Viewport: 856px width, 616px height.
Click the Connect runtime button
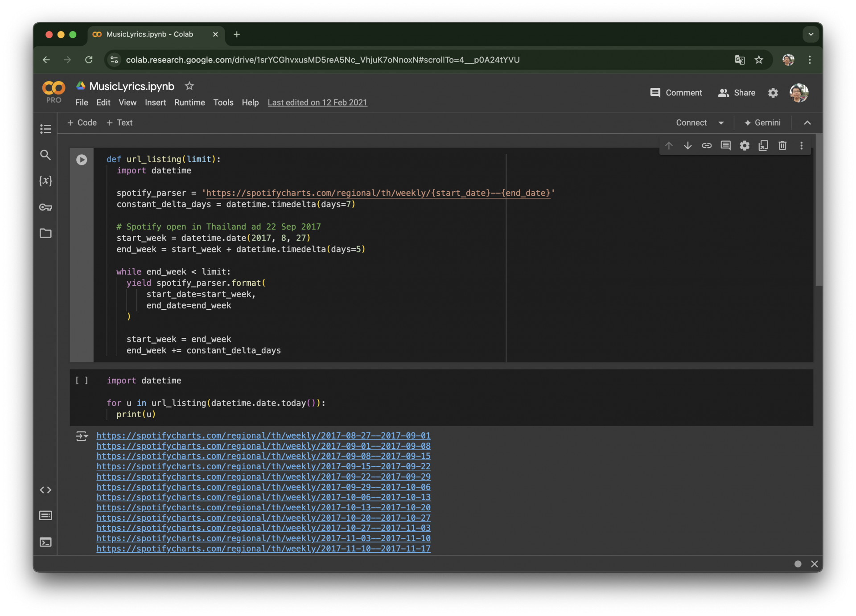click(x=691, y=123)
